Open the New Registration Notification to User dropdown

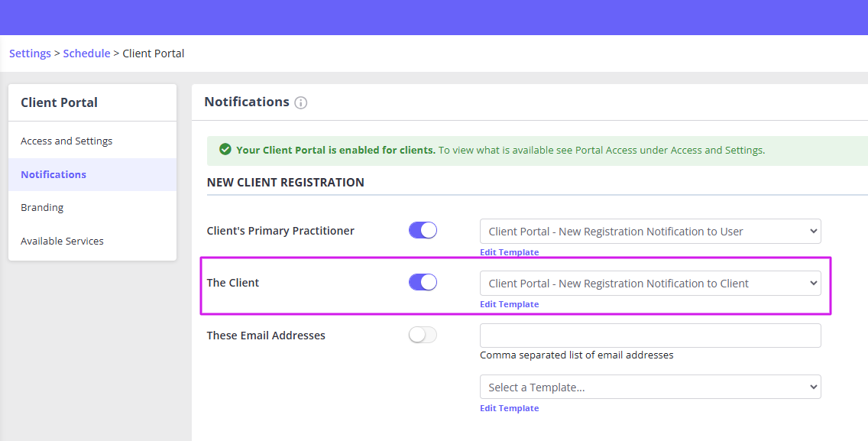pyautogui.click(x=649, y=231)
